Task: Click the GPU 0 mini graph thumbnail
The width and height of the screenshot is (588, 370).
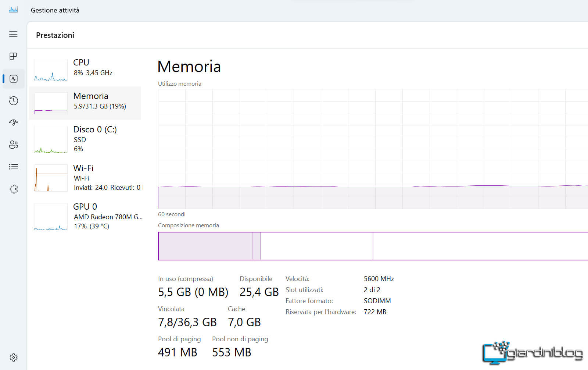Action: (x=51, y=217)
